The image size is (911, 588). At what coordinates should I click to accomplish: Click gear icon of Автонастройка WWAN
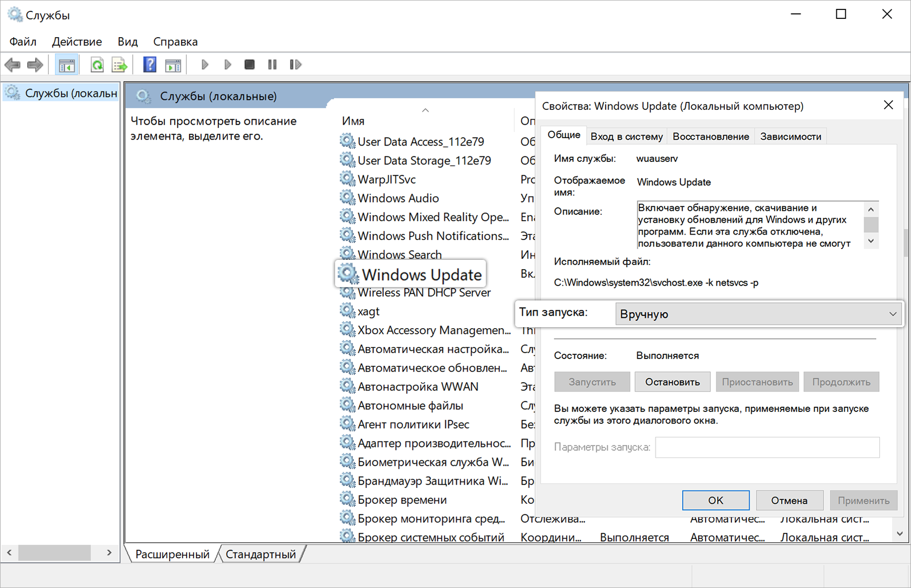coord(348,386)
